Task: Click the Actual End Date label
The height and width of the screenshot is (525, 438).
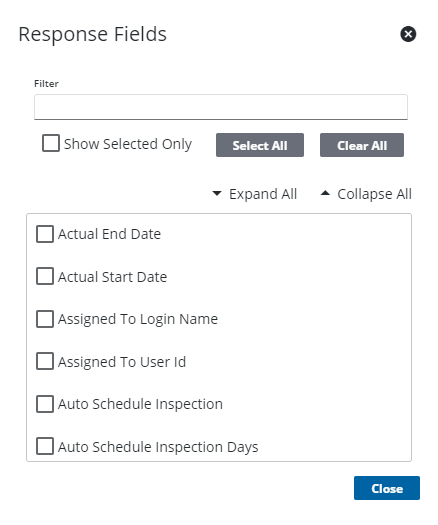Action: coord(110,234)
